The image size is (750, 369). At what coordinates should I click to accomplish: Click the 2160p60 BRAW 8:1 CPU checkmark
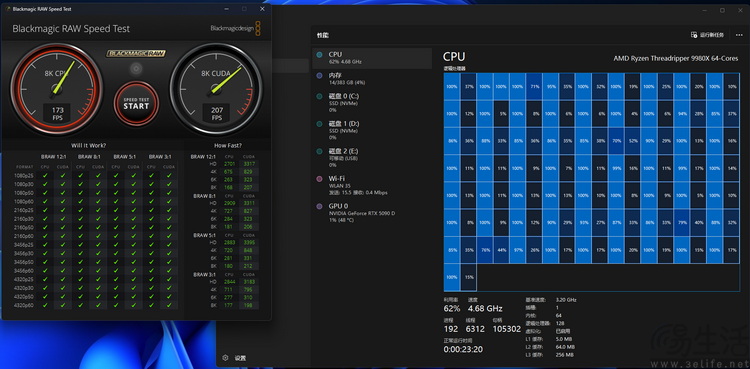[80, 235]
